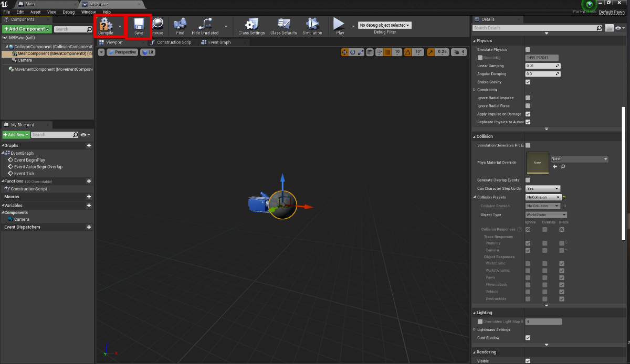Screen dimensions: 630x364
Task: Add new Event Dispatcher with plus icon
Action: pyautogui.click(x=89, y=227)
